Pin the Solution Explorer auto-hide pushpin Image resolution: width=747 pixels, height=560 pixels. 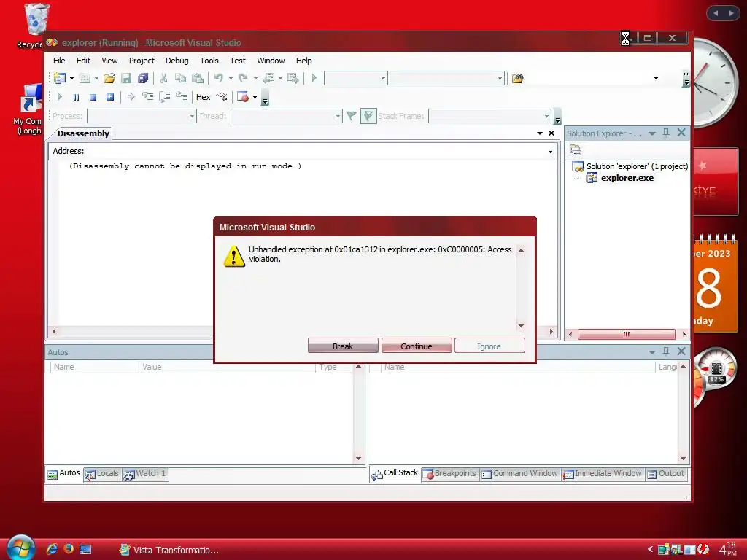[x=666, y=133]
